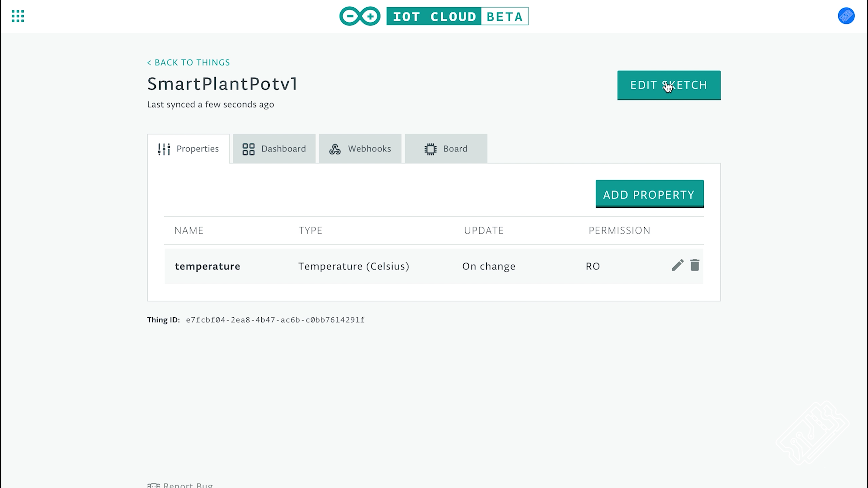This screenshot has height=488, width=868.
Task: Click the Report Bug link text
Action: pos(188,485)
